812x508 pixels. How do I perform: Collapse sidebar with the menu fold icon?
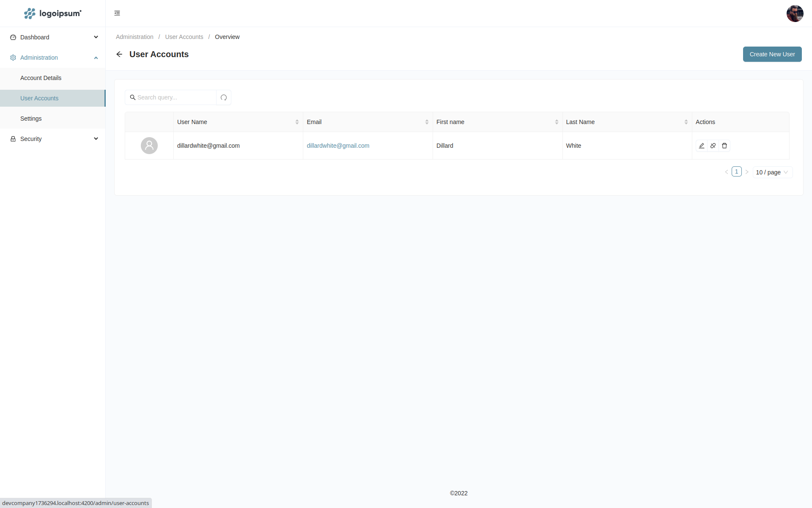pos(117,13)
